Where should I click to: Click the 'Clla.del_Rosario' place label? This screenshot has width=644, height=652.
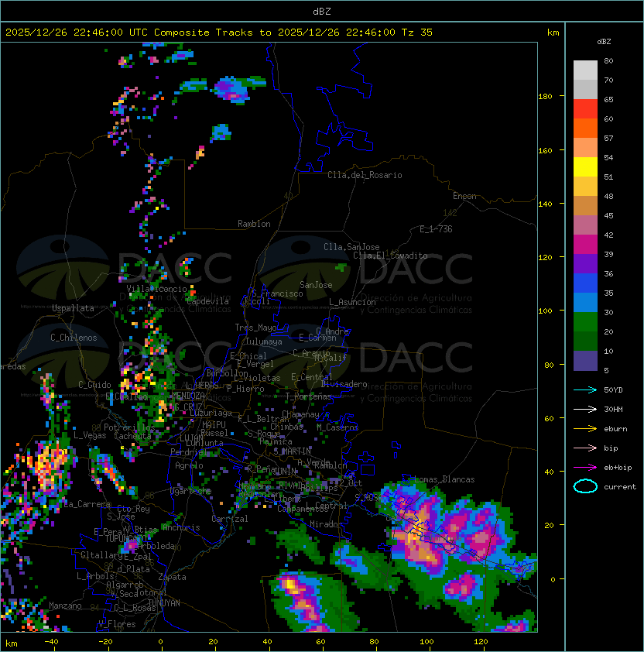(x=365, y=175)
